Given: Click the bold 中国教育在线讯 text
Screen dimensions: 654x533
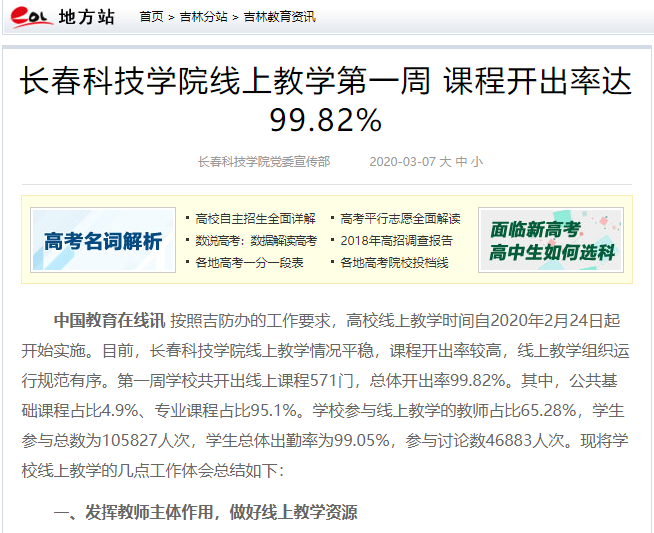Looking at the screenshot, I should tap(109, 320).
